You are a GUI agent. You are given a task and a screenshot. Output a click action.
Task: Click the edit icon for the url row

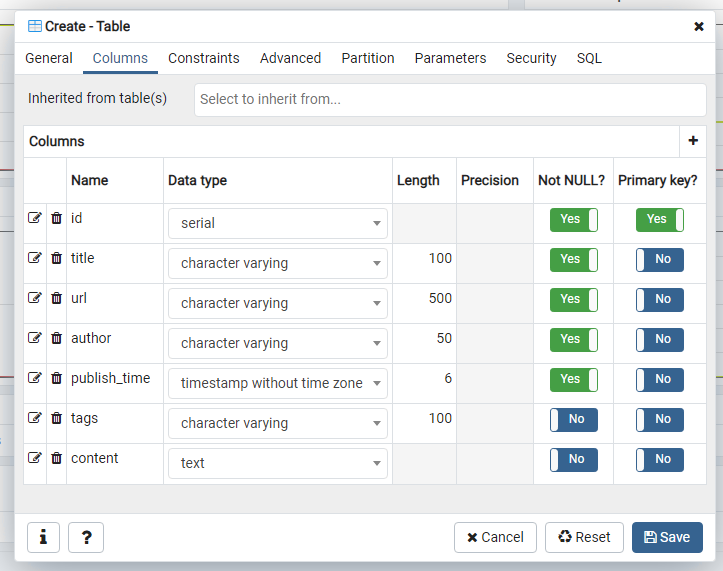(x=35, y=298)
